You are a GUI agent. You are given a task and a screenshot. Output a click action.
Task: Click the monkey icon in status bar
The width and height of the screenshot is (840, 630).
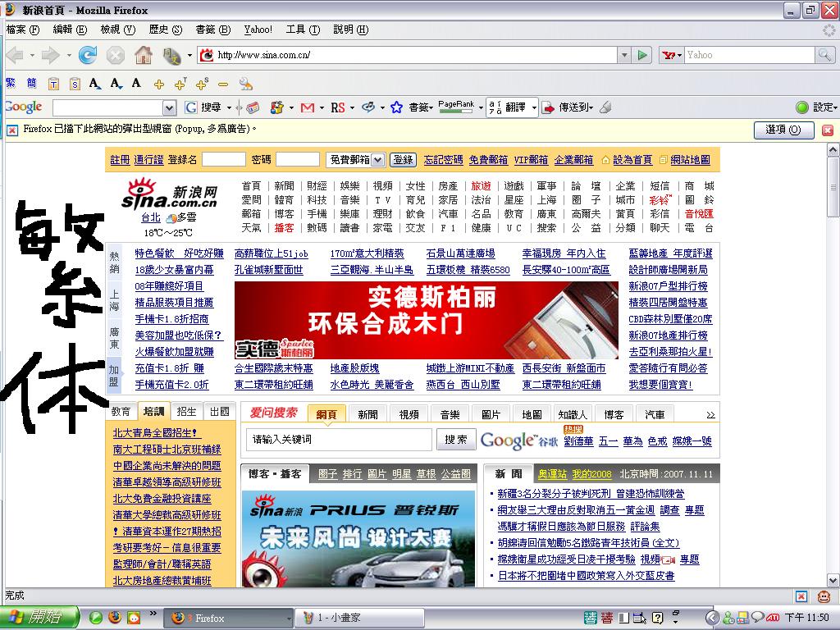824,596
